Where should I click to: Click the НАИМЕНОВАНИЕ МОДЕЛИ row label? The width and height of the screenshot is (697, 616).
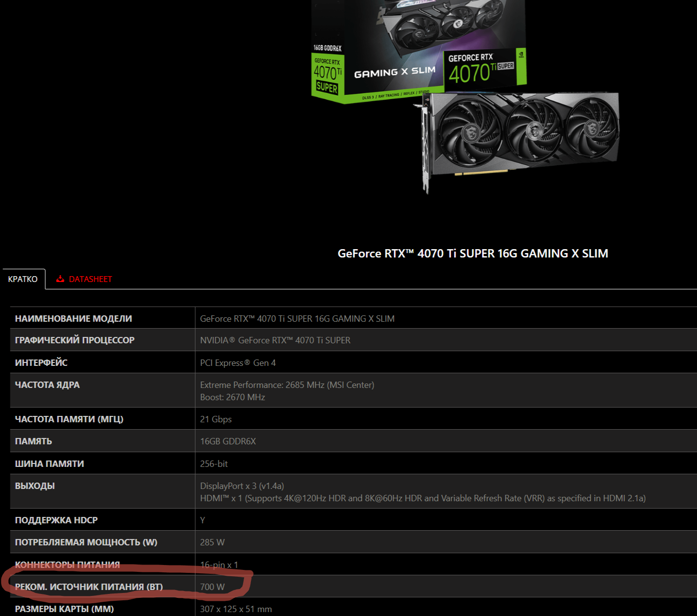(74, 319)
